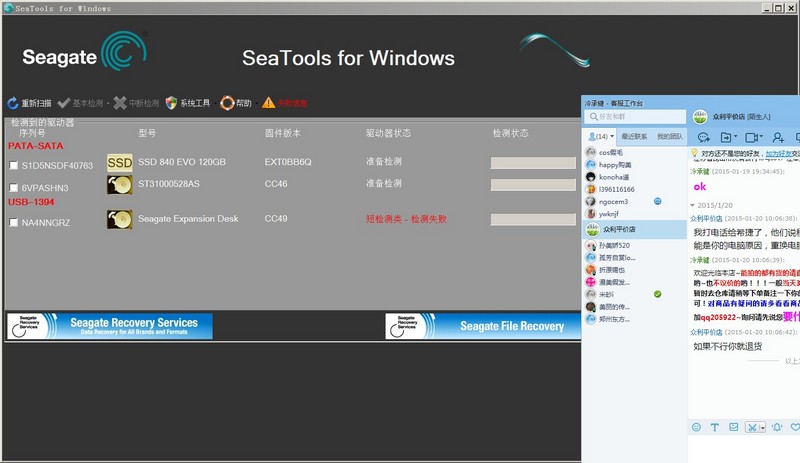This screenshot has width=800, height=463.
Task: Click model text SSD 840 EVO 120GB
Action: [182, 162]
